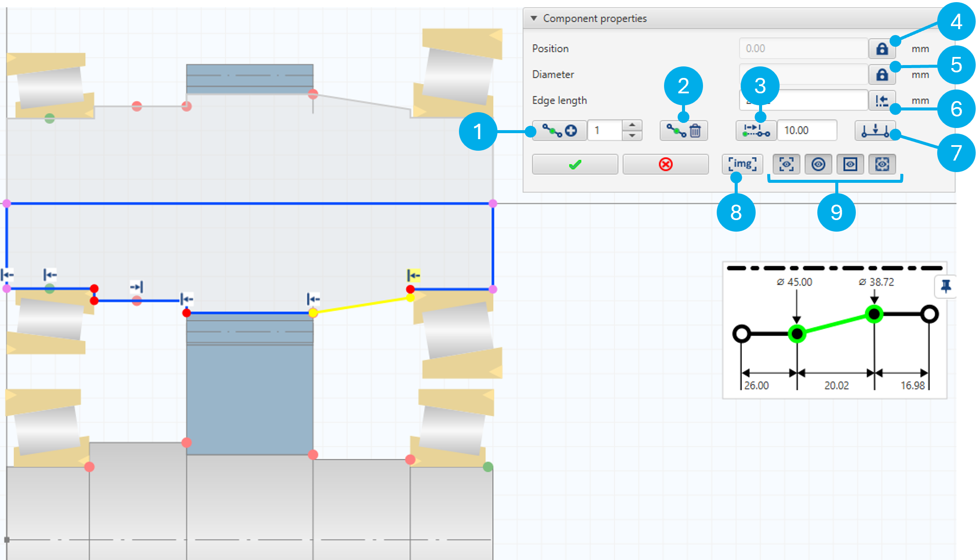977x560 pixels.
Task: Click the distribute points evenly button
Action: [x=875, y=131]
